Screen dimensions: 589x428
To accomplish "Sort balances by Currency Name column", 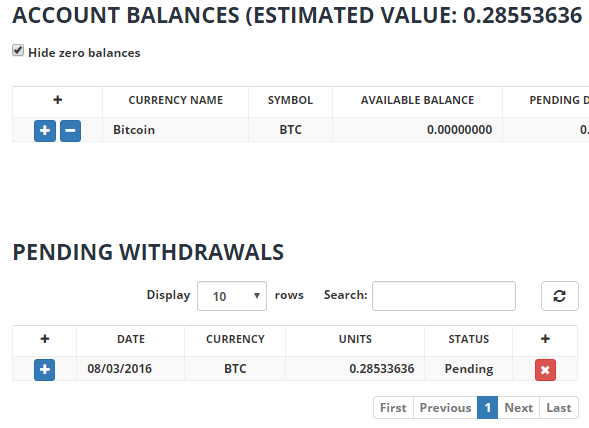I will click(x=175, y=100).
